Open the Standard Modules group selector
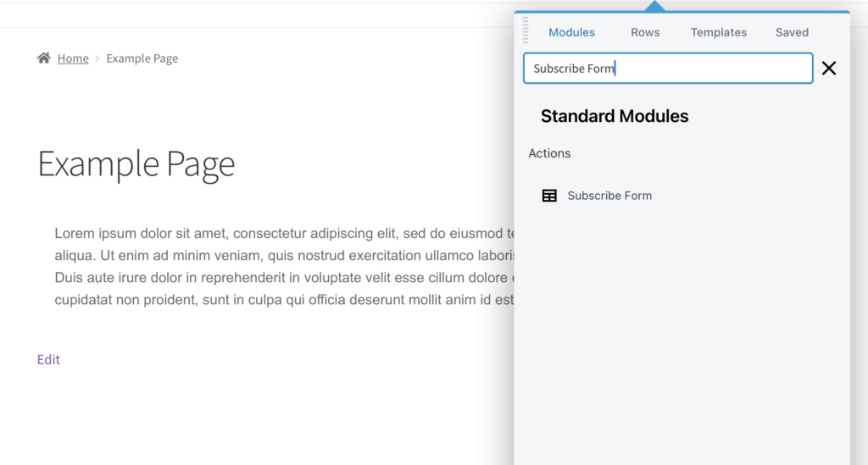This screenshot has width=868, height=465. point(615,116)
